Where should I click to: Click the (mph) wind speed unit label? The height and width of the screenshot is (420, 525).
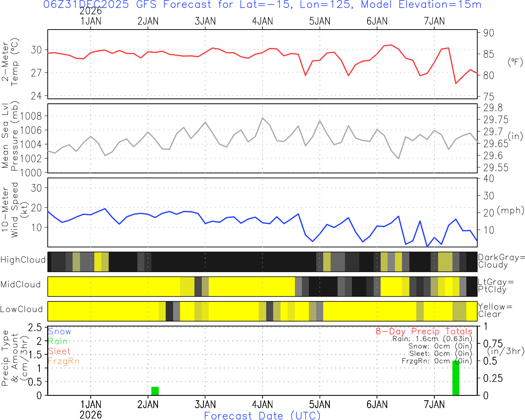click(x=510, y=210)
